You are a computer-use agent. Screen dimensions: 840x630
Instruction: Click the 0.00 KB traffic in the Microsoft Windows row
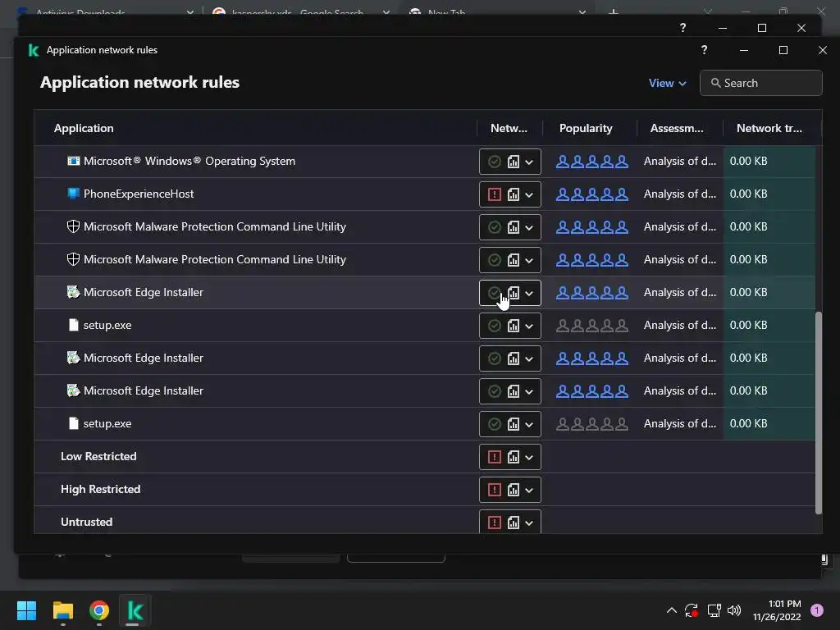click(x=748, y=162)
